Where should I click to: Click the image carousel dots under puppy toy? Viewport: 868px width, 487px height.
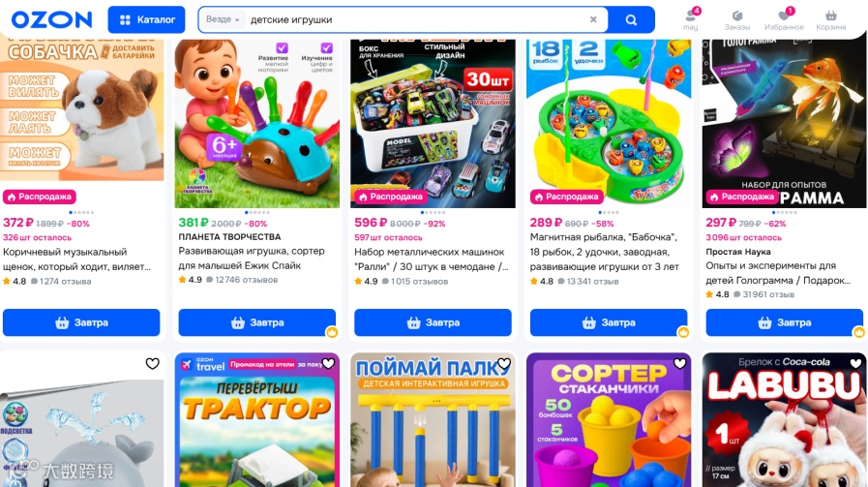(x=81, y=212)
